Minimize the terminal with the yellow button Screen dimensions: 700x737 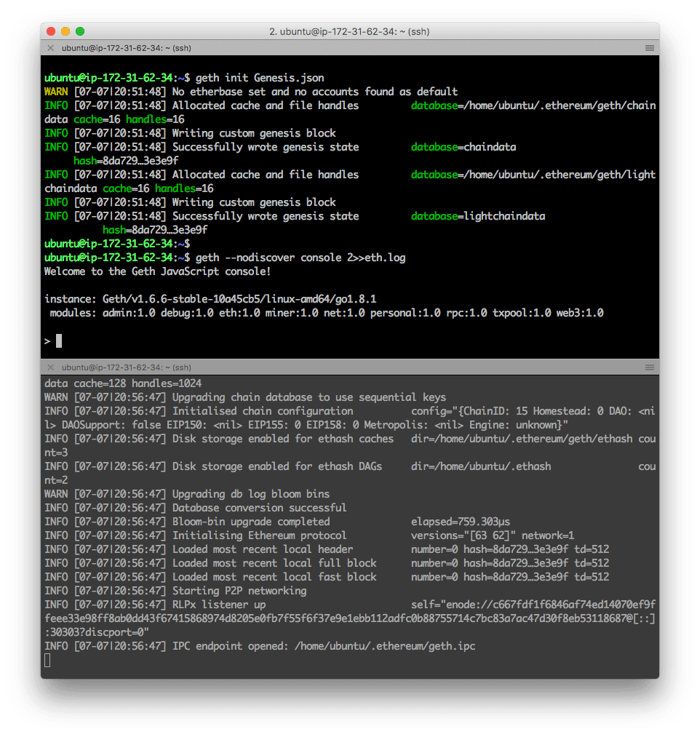click(65, 31)
